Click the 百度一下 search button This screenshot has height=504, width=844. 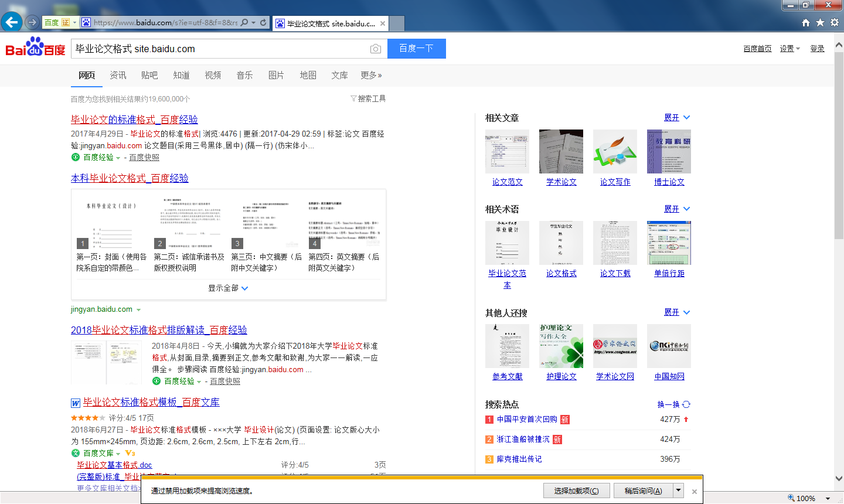pos(417,49)
